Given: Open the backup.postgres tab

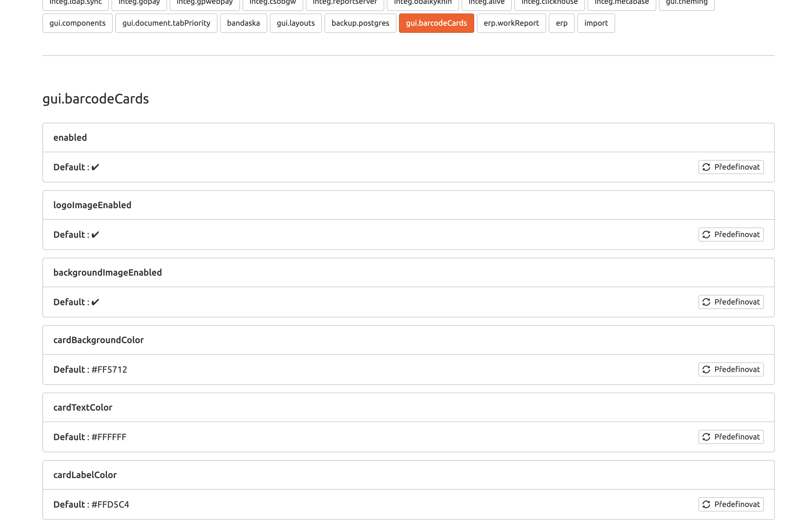Looking at the screenshot, I should tap(360, 23).
